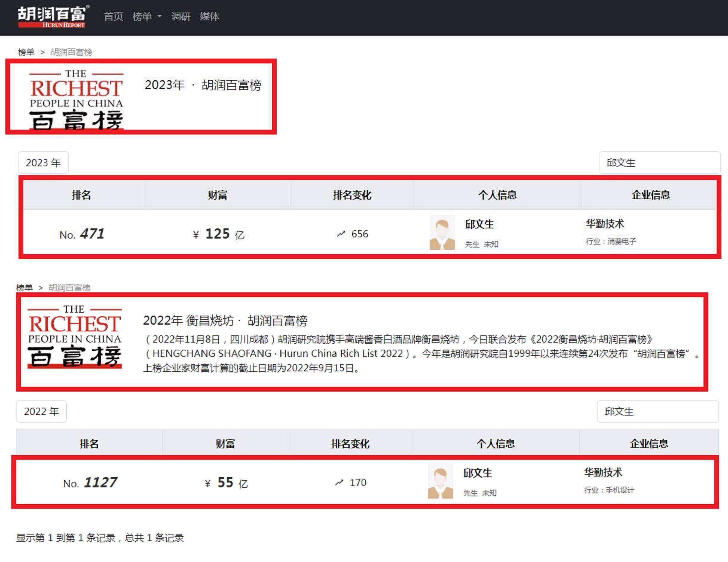The width and height of the screenshot is (728, 562).
Task: Select the ¥ 55 亿 wealth value
Action: (226, 482)
